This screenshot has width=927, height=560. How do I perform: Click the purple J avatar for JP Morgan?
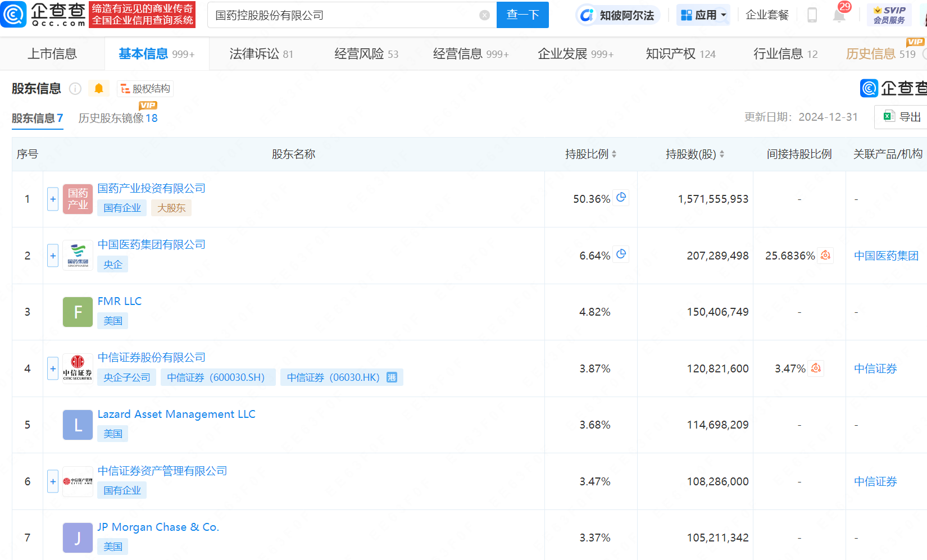(x=78, y=538)
